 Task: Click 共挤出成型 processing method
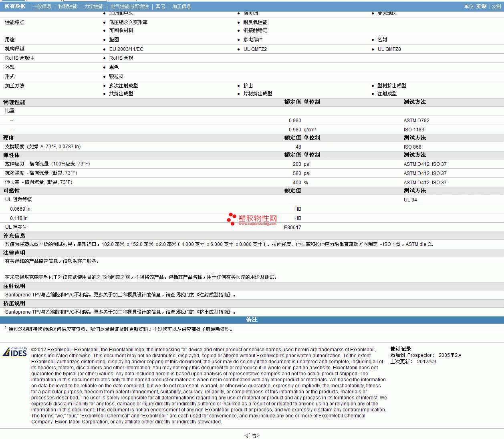tap(121, 94)
